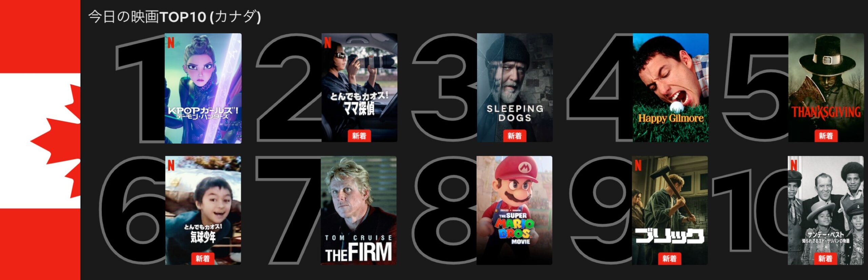The width and height of the screenshot is (868, 280).
Task: Select the 気球少年 documentary thumbnail
Action: click(x=203, y=210)
